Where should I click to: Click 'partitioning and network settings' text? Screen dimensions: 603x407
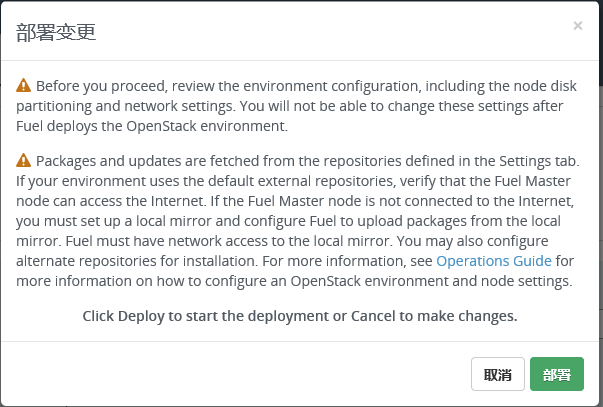coord(125,106)
